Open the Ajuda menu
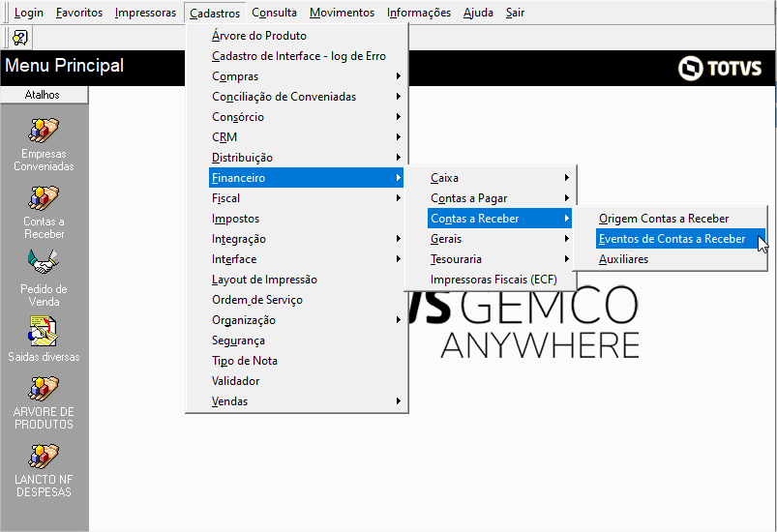The width and height of the screenshot is (777, 532). click(x=478, y=13)
